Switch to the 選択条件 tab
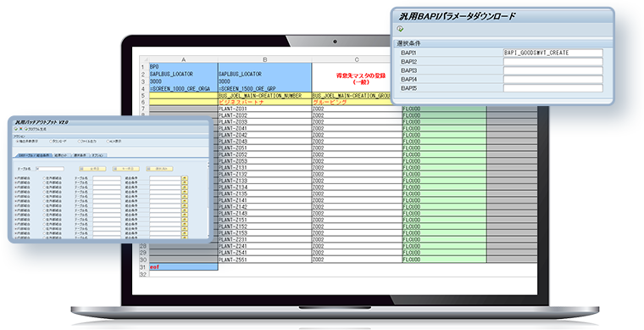Image resolution: width=644 pixels, height=330 pixels. tap(80, 155)
